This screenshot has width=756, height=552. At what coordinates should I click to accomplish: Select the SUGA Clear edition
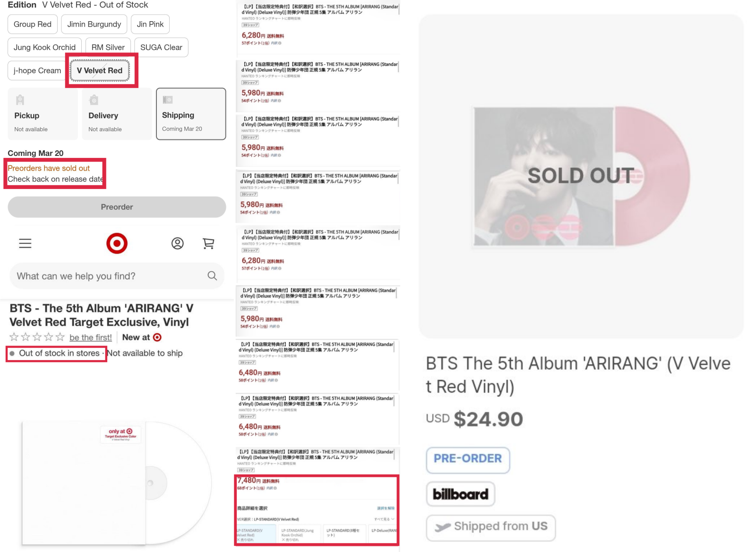(x=161, y=47)
